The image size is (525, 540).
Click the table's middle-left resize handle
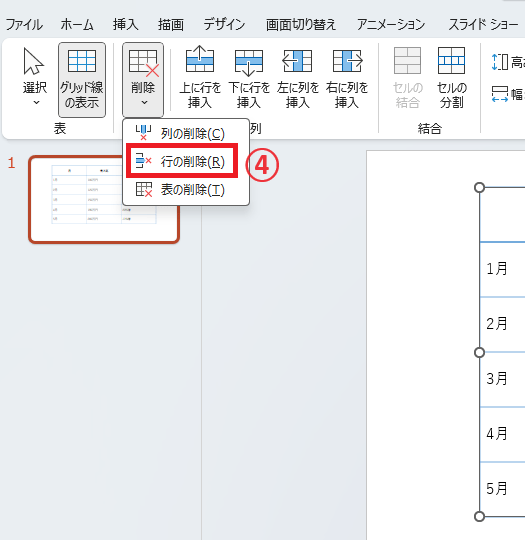click(480, 353)
